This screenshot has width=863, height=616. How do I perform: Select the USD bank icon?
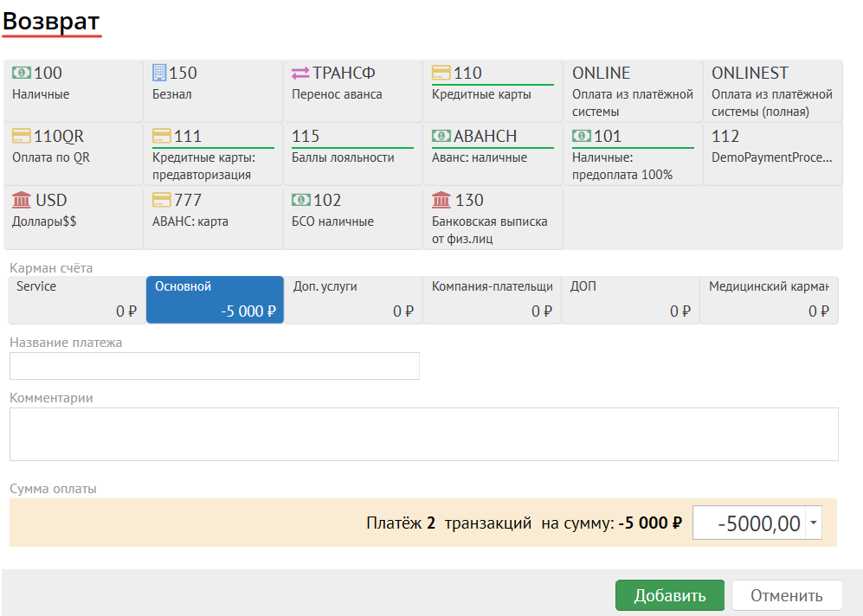point(22,201)
